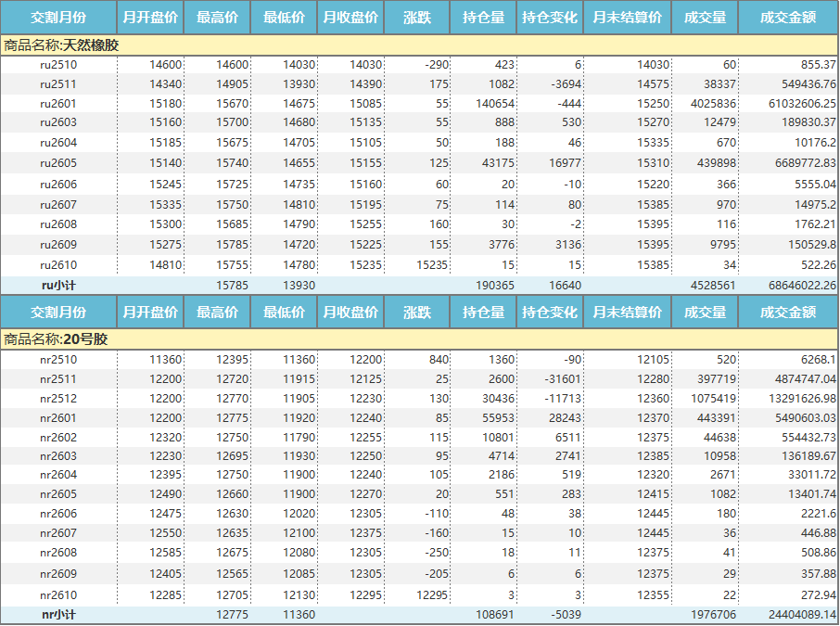Click the ru小计 subtotal label

click(58, 286)
